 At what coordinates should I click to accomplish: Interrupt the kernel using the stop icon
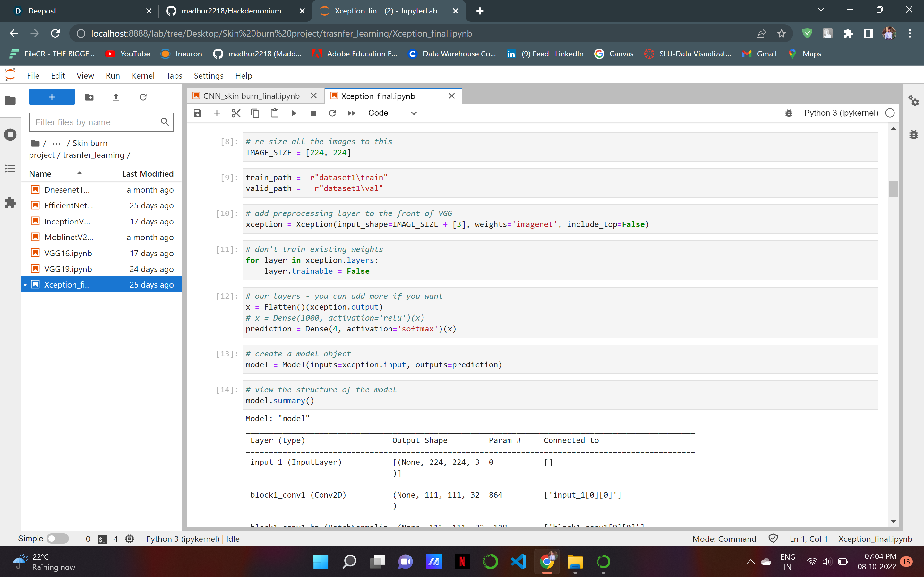pos(313,113)
